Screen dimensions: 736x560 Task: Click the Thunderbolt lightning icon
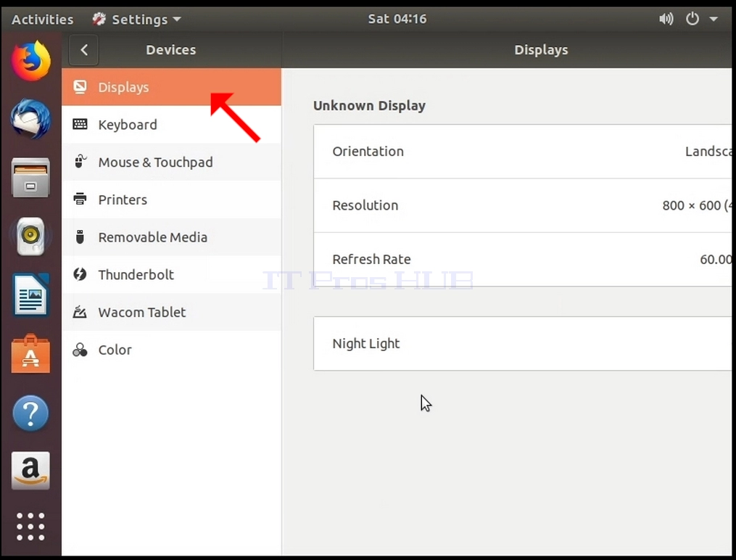pyautogui.click(x=80, y=274)
